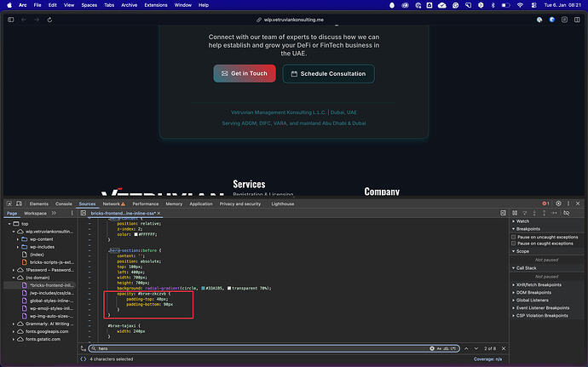Open the Lighthouse tab
Viewport: 588px width, 367px height.
[x=283, y=204]
